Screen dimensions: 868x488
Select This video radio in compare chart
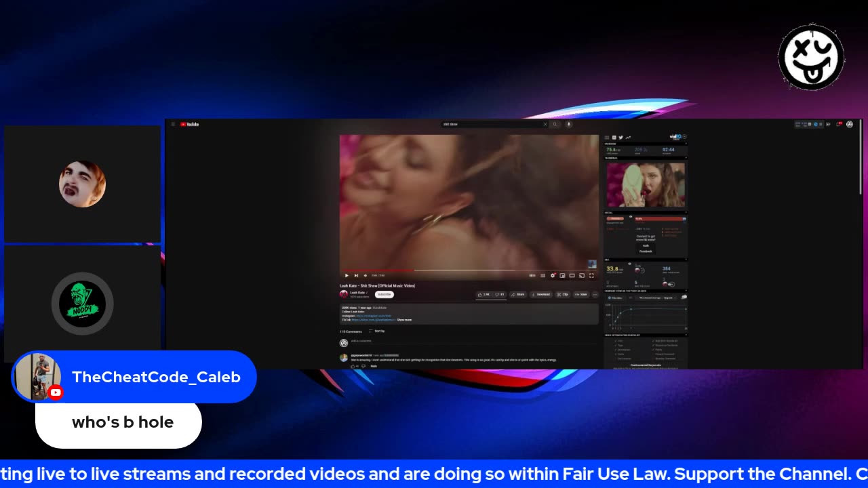[610, 298]
